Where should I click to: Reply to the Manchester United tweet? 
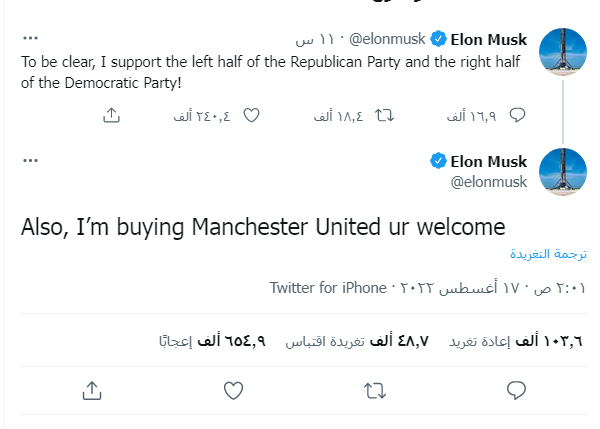point(517,389)
